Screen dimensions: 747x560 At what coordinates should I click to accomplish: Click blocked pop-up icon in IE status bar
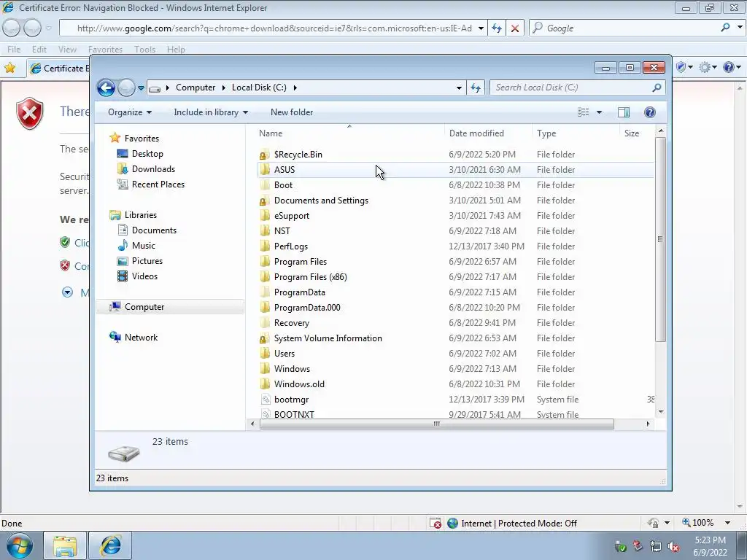click(x=436, y=524)
